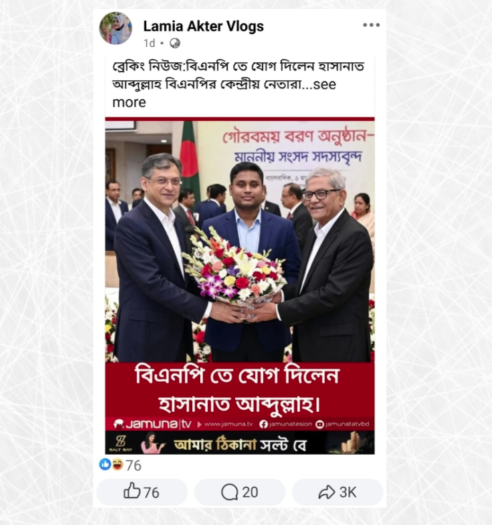The height and width of the screenshot is (525, 492).
Task: Click the আমার ঠিকানা সল্ট বে ad banner
Action: (240, 443)
